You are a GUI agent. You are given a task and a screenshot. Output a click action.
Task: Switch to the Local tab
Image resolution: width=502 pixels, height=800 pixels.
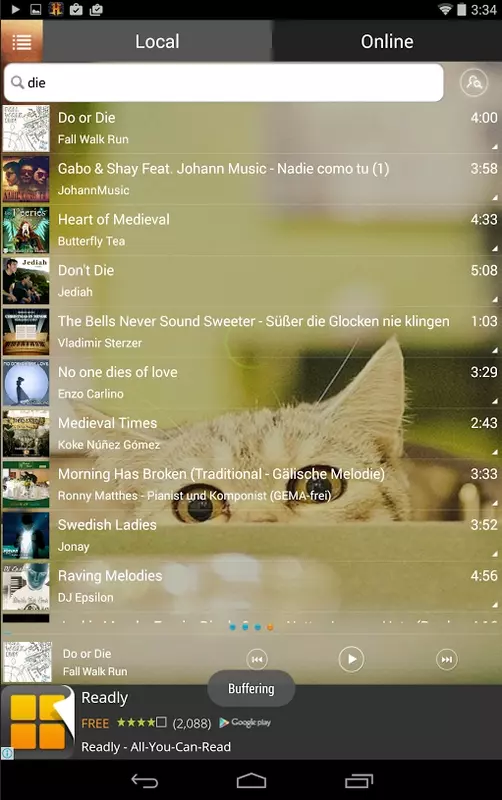tap(157, 41)
